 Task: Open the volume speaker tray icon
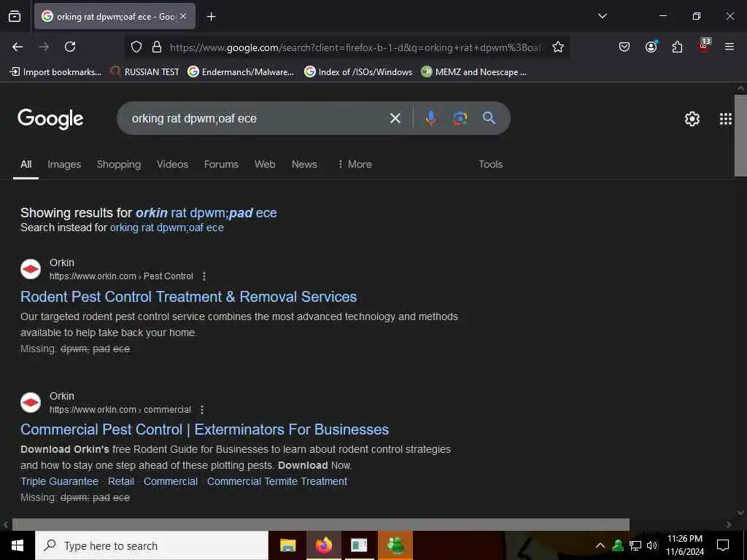652,545
